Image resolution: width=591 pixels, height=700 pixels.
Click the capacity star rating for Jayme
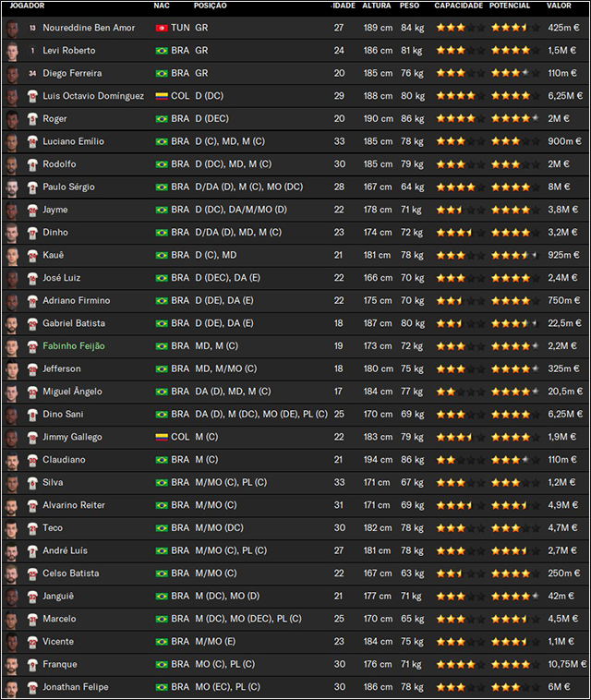[460, 210]
